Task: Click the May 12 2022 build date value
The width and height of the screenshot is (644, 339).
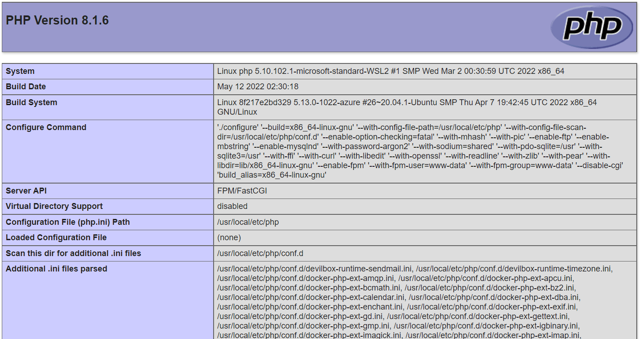Action: click(258, 87)
